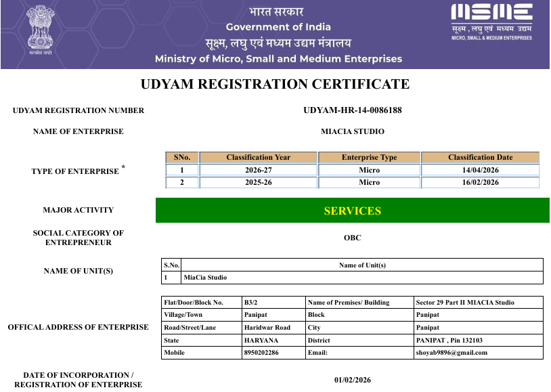Screen dimensions: 551x392
Task: Click the date 16/02/2026 cell
Action: (481, 182)
